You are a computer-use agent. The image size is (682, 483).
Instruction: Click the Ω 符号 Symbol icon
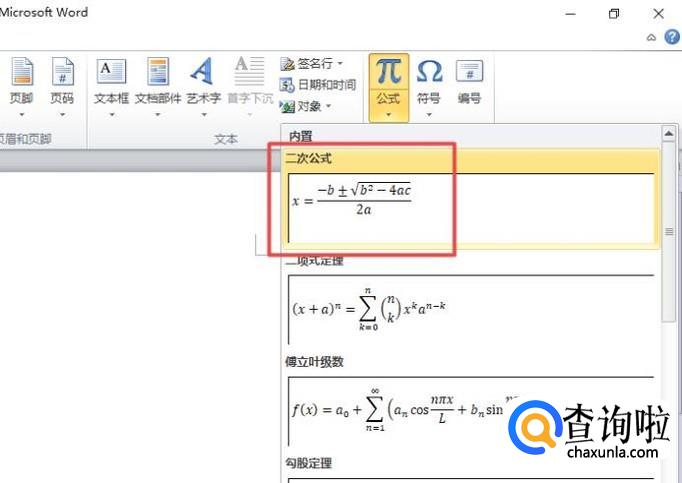tap(429, 72)
